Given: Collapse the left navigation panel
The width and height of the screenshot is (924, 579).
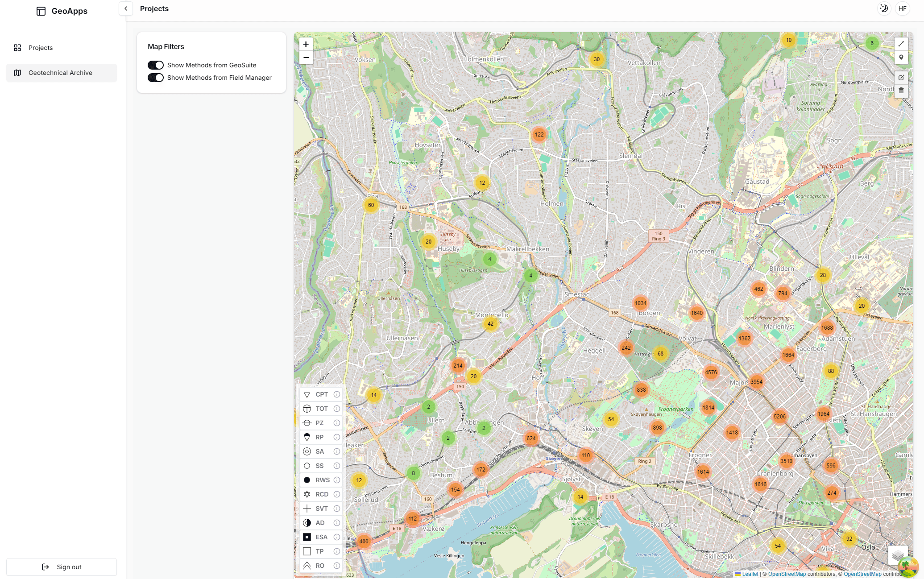Looking at the screenshot, I should pyautogui.click(x=125, y=8).
